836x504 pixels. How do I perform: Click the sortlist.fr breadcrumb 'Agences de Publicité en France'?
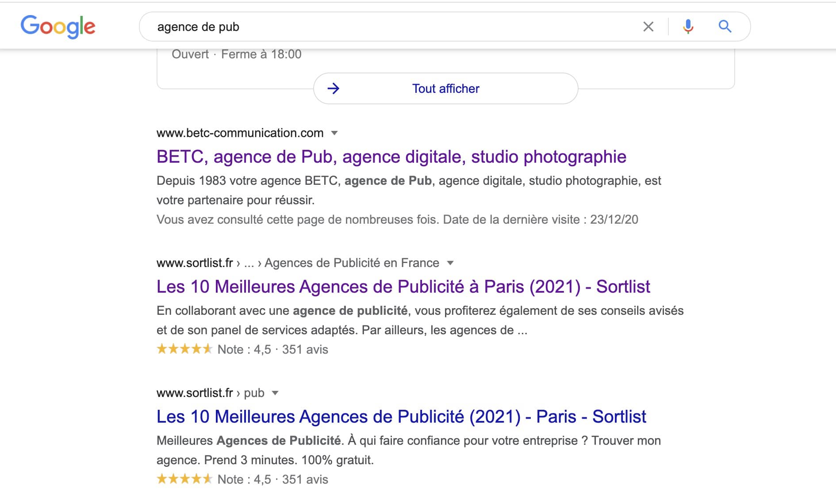(352, 263)
